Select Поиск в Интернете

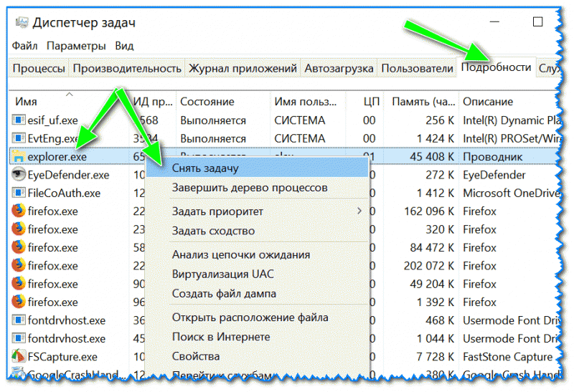[257, 337]
